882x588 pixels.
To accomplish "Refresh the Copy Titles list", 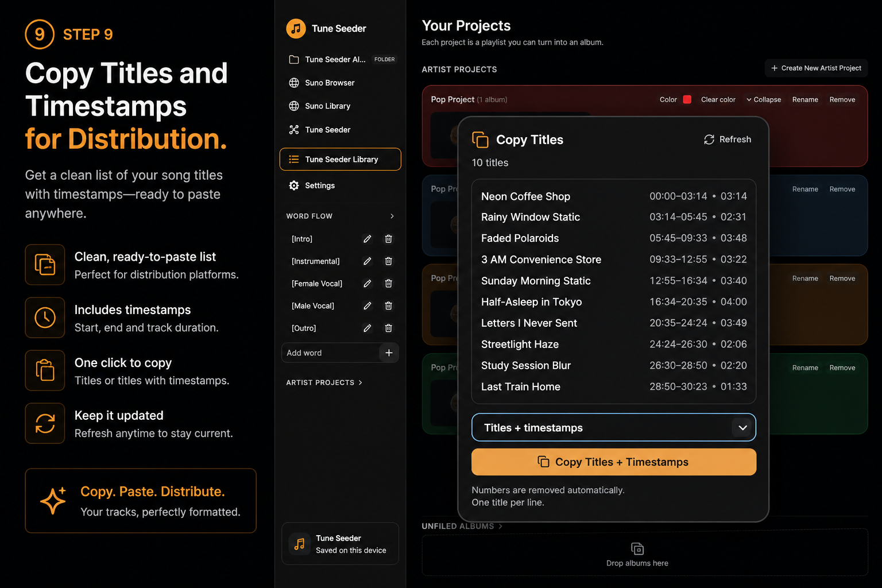I will point(728,140).
